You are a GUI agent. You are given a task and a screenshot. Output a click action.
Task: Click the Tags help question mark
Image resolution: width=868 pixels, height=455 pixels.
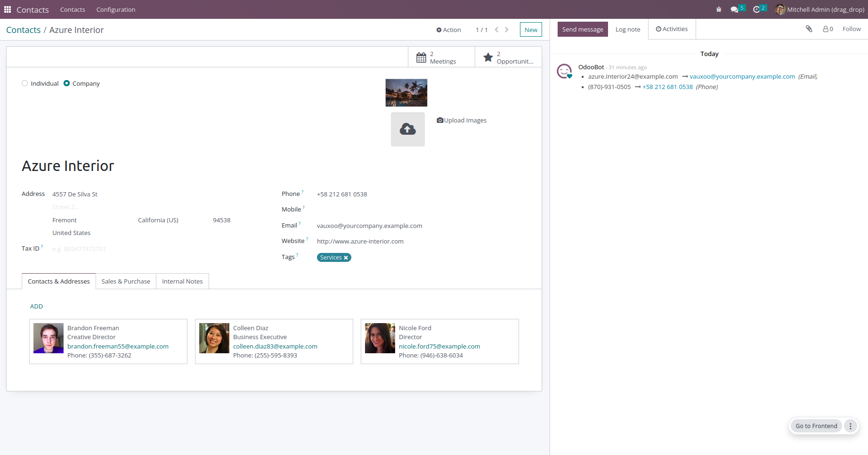(297, 255)
